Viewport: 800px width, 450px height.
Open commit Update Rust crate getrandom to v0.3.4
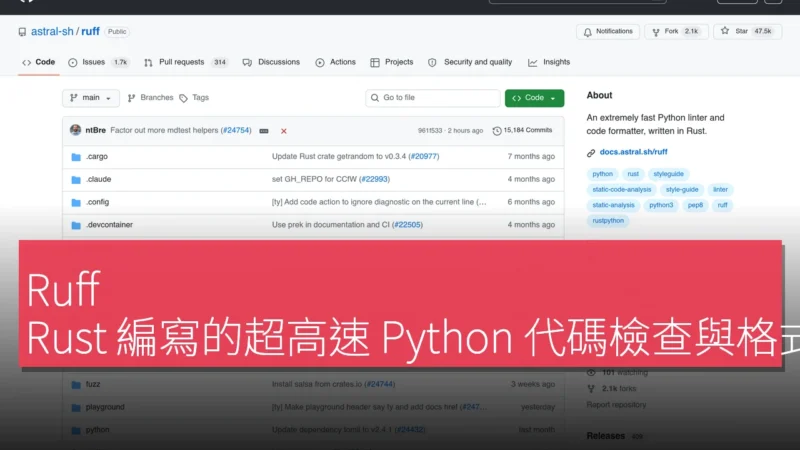point(339,157)
